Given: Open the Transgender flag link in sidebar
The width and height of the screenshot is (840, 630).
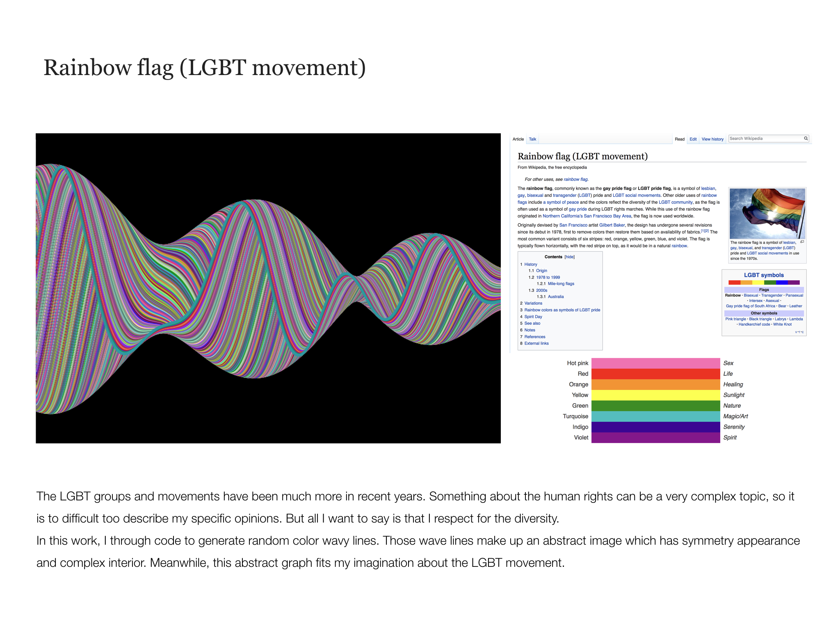Looking at the screenshot, I should (772, 295).
